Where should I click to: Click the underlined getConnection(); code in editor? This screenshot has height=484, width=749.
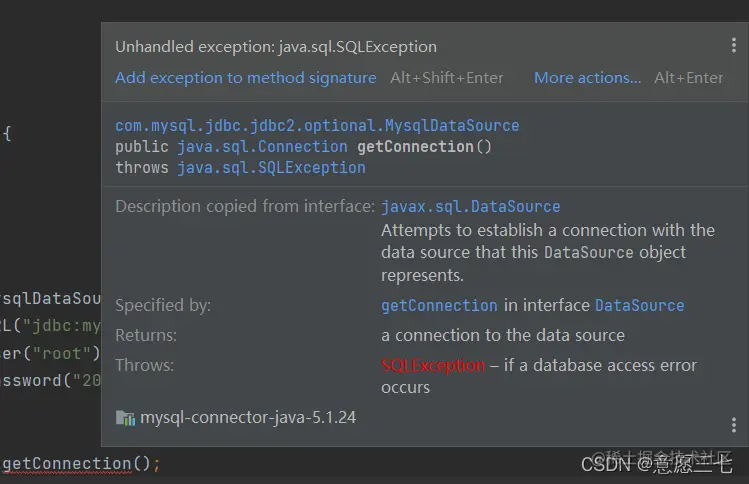tap(81, 463)
